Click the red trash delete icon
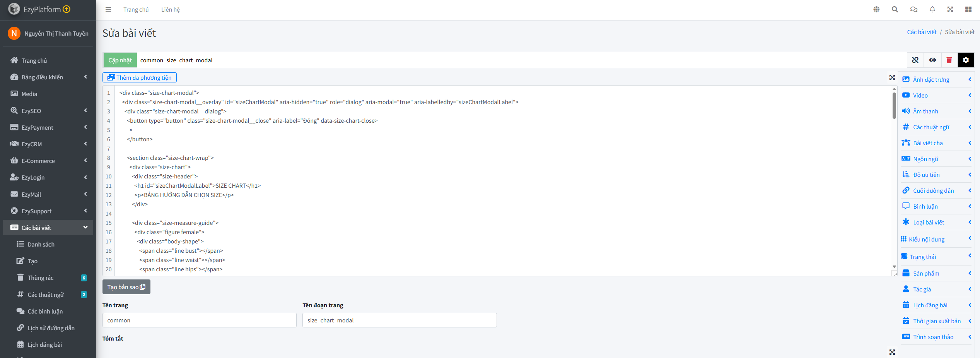The width and height of the screenshot is (980, 358). 949,60
